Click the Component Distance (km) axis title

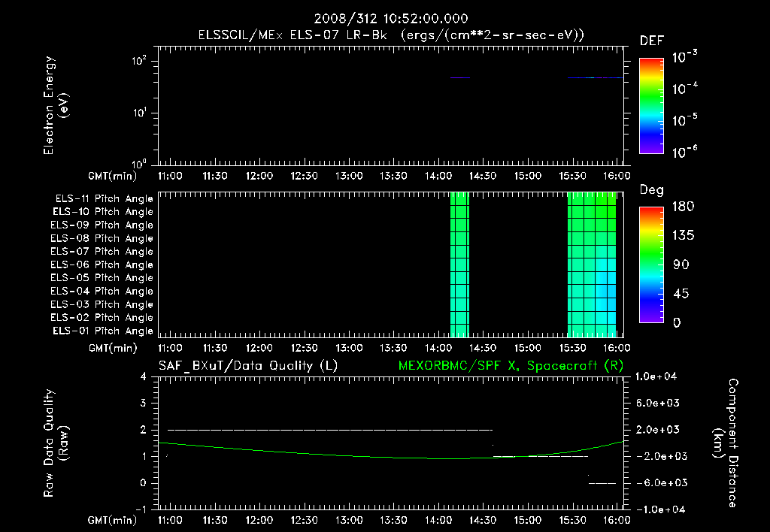pos(726,443)
